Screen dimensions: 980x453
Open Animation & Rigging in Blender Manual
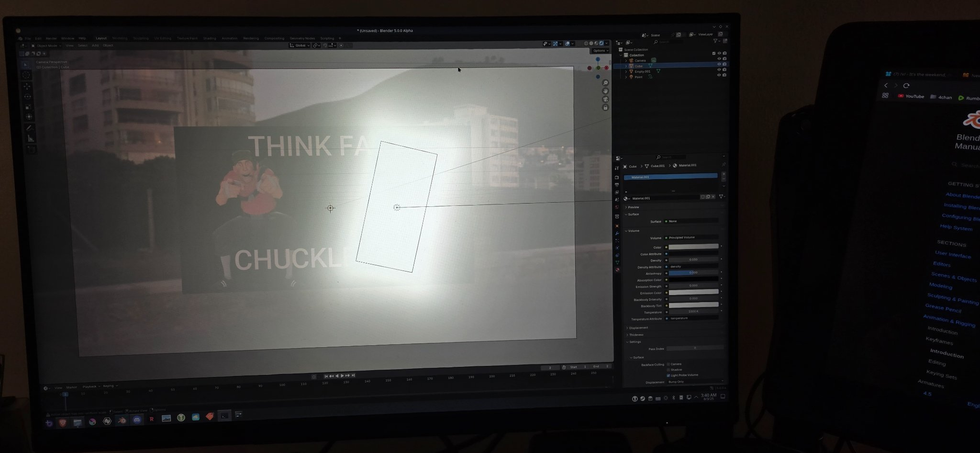[949, 320]
